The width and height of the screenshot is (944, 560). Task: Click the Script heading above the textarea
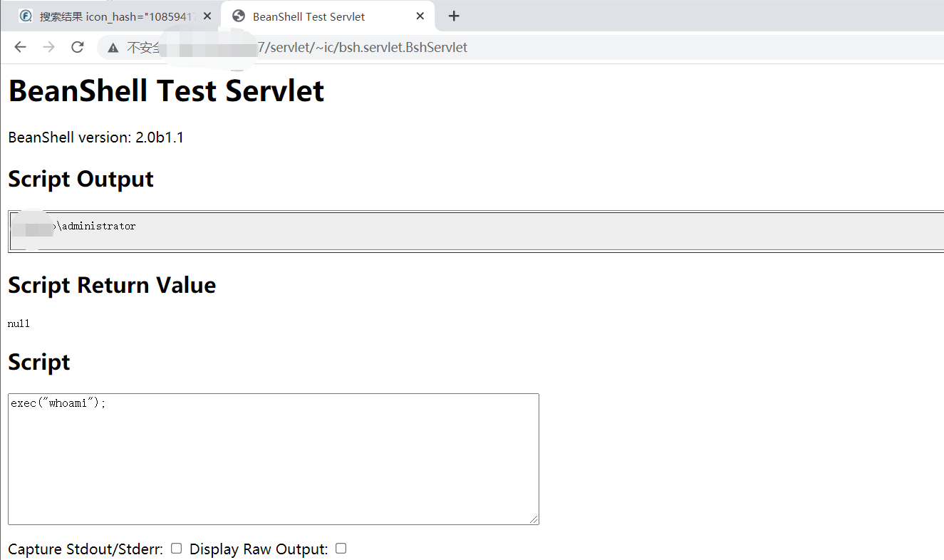39,362
